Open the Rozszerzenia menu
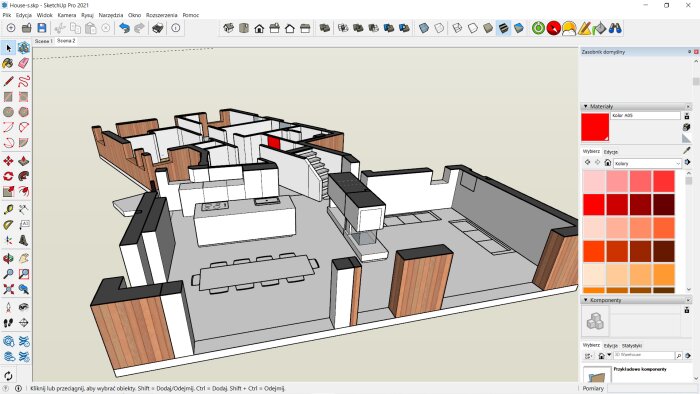The width and height of the screenshot is (700, 394). (x=162, y=15)
